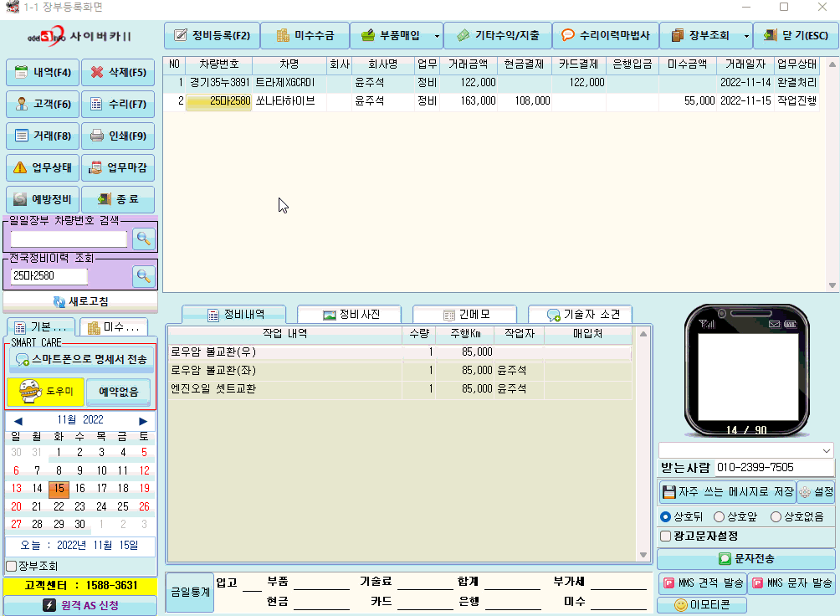Switch to the 정비사진 tab
The image size is (840, 616).
click(351, 314)
